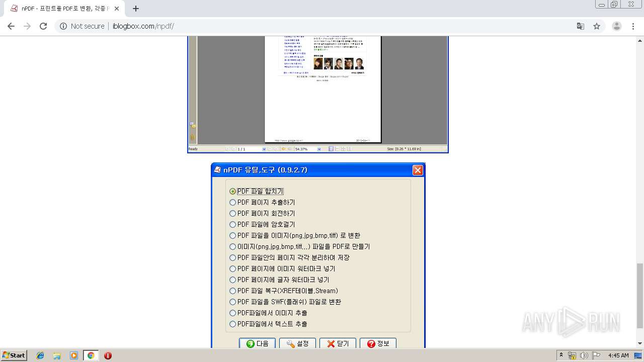Open a new browser tab
644x362 pixels.
click(136, 9)
